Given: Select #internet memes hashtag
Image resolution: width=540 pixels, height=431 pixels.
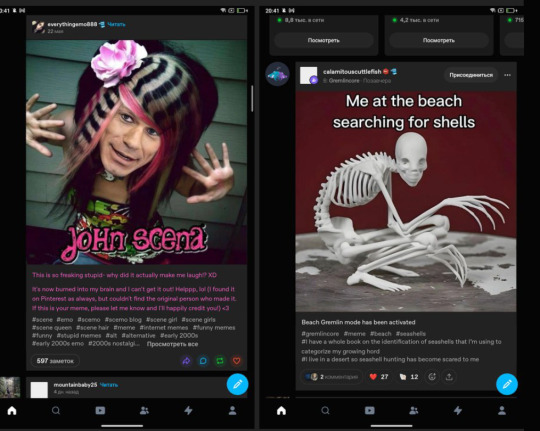Looking at the screenshot, I should [164, 328].
